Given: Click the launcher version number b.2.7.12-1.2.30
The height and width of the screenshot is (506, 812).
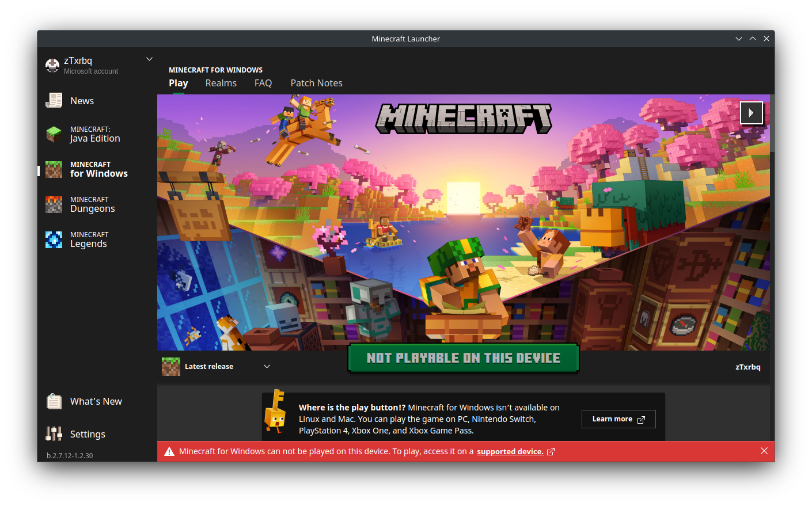Looking at the screenshot, I should 70,455.
